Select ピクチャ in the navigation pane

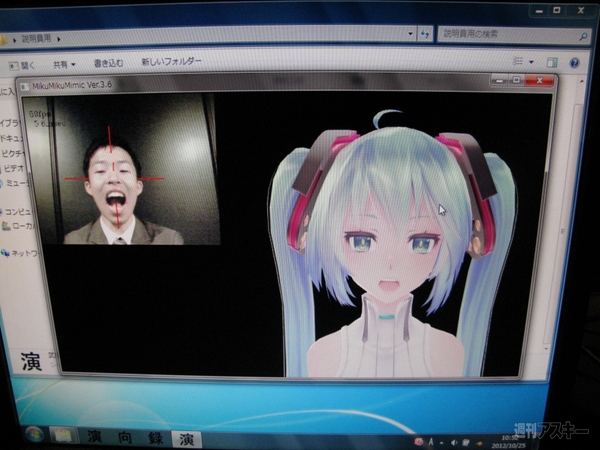click(12, 153)
